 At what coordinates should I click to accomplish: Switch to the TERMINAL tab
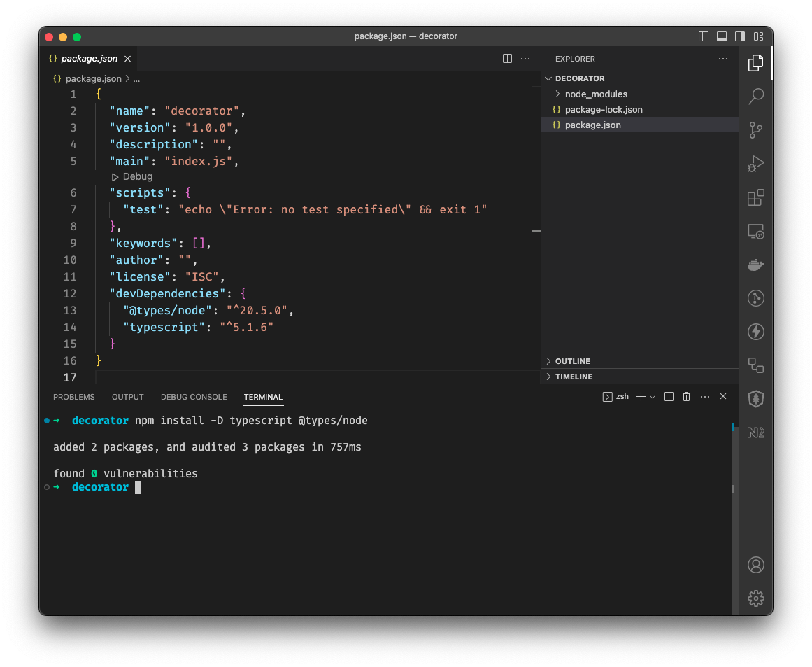[x=263, y=396]
